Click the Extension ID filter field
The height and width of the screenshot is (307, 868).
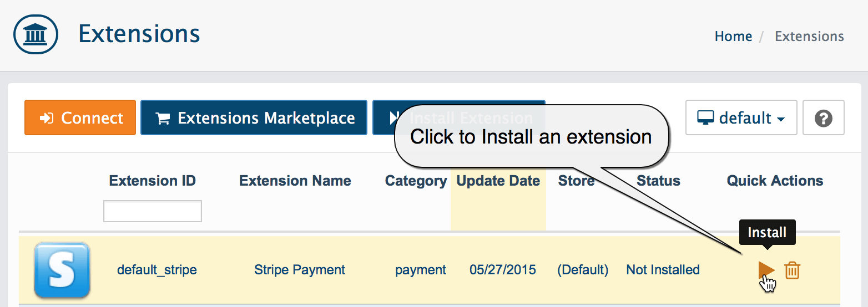coord(153,211)
